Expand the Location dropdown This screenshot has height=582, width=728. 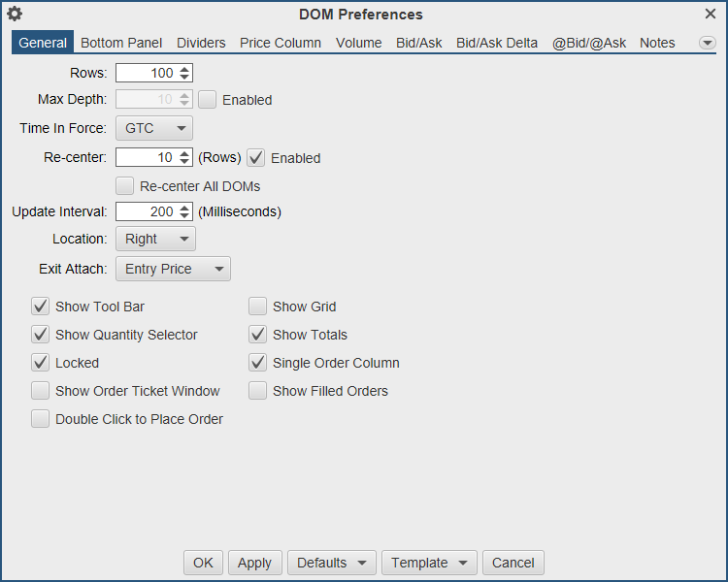click(155, 239)
